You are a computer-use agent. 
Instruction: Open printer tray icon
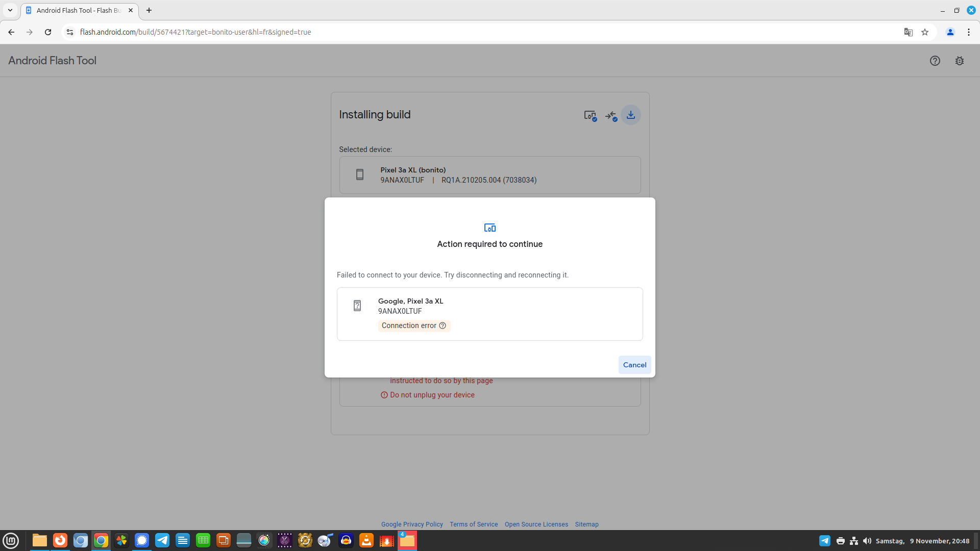tap(841, 541)
